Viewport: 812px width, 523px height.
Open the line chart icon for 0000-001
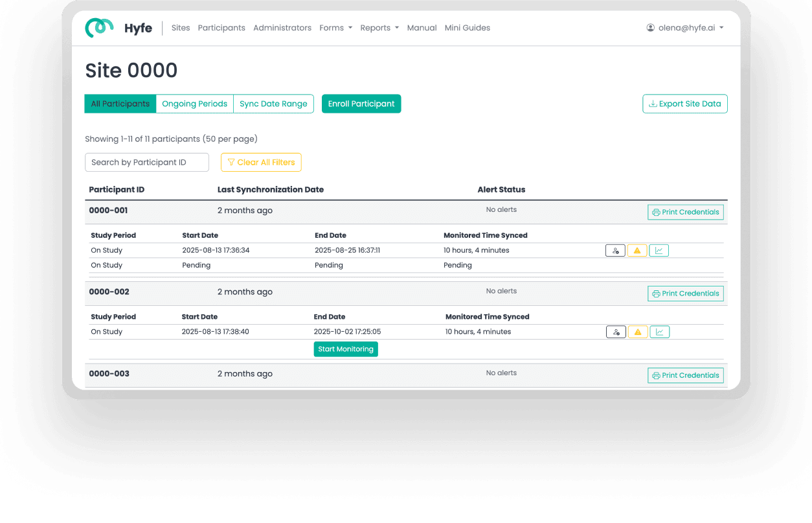tap(659, 250)
